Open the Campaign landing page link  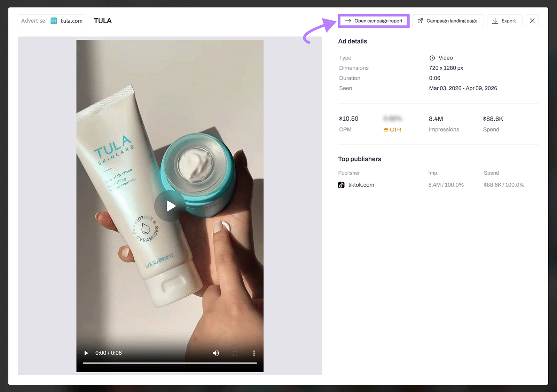[x=448, y=21]
